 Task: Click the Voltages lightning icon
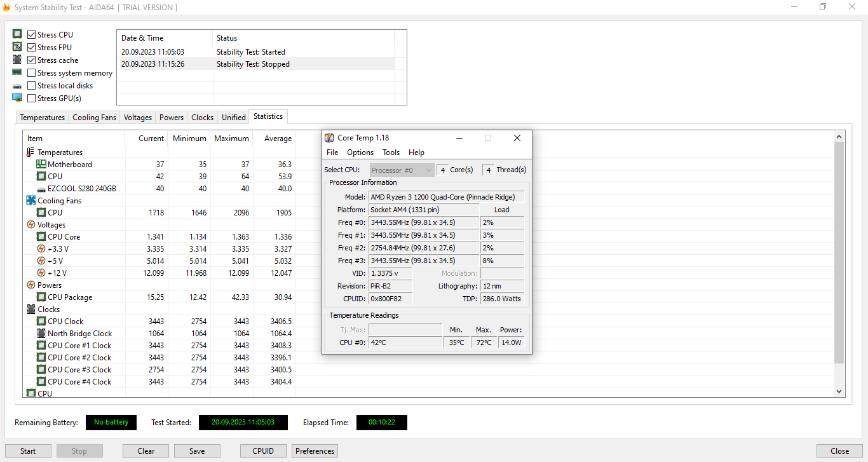tap(31, 224)
